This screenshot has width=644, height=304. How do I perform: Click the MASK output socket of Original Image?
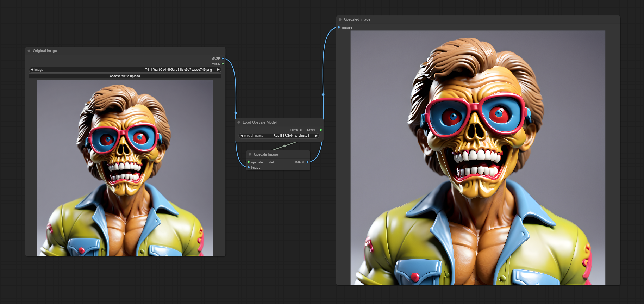(x=223, y=64)
